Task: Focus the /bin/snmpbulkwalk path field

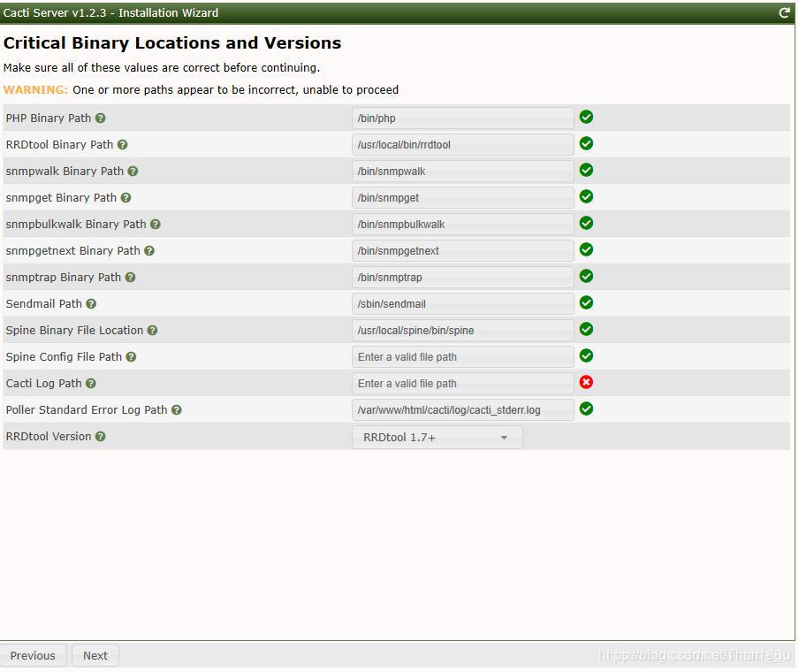Action: (462, 225)
